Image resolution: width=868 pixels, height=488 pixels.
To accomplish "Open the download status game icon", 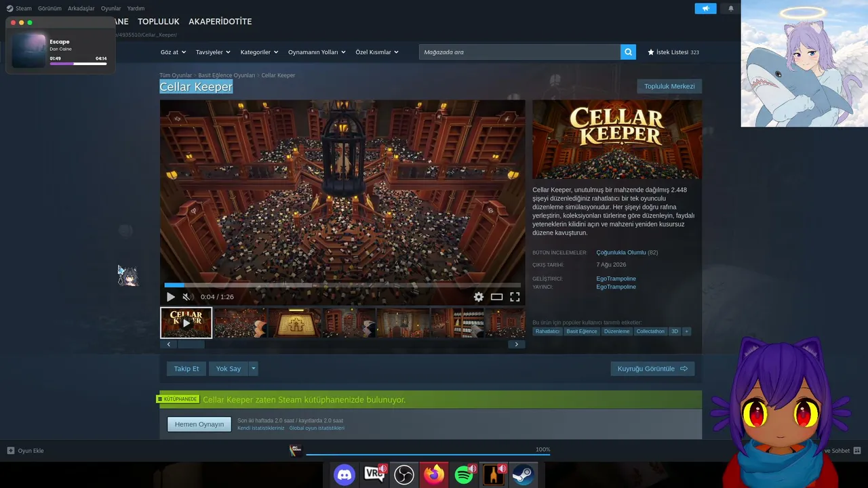I will [x=296, y=450].
